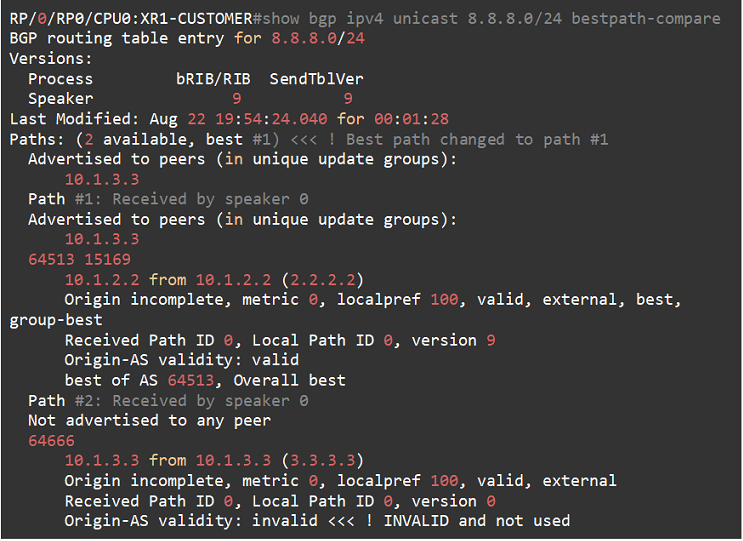
Task: Click the first advertised peer address 10.1.3.3
Action: pyautogui.click(x=102, y=179)
